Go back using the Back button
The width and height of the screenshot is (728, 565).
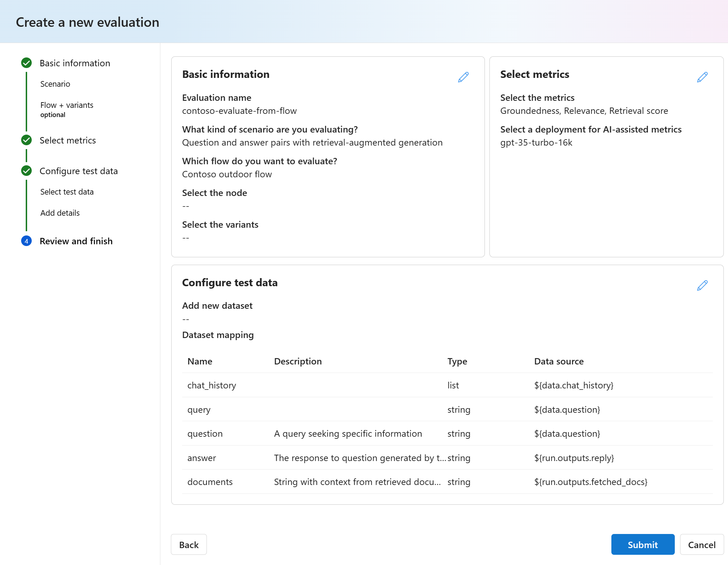189,545
